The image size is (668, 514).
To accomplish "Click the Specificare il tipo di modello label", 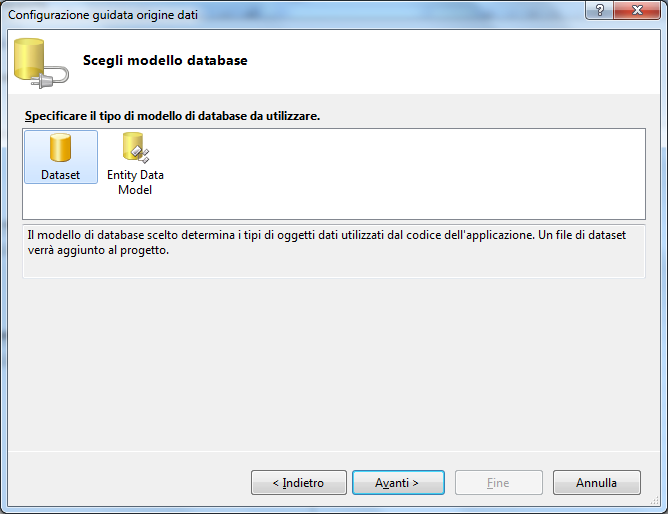I will click(172, 116).
